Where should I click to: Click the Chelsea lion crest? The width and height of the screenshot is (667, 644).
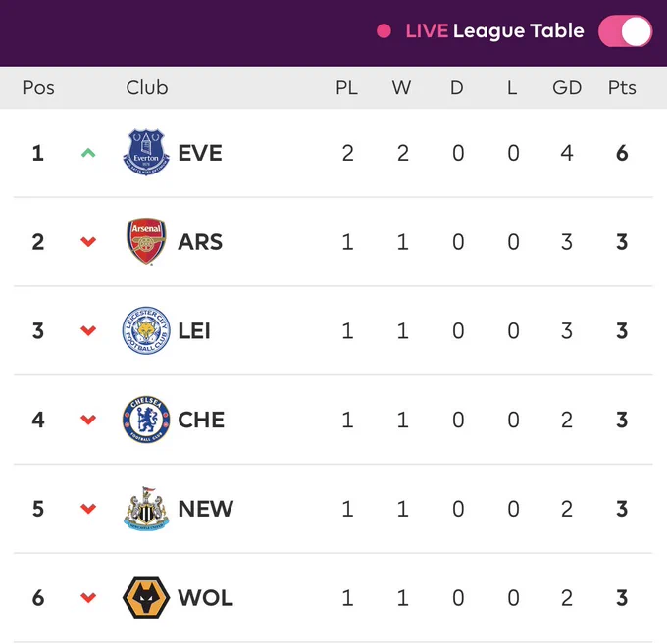tap(146, 420)
